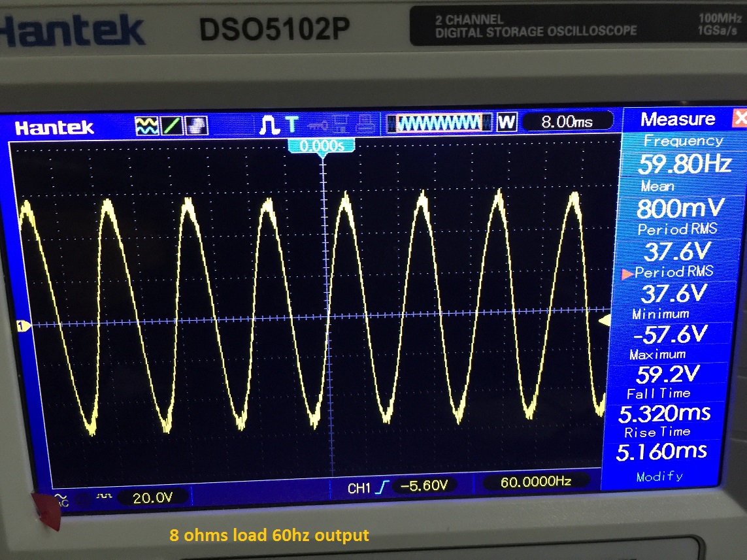Click the 8.00ms timebase readout
This screenshot has width=747, height=560.
coord(567,122)
